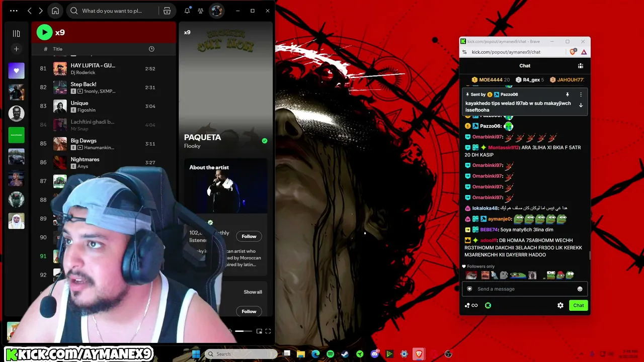Open artist Flooky under PAQUETA
Screen dimensions: 644x362
(192, 146)
